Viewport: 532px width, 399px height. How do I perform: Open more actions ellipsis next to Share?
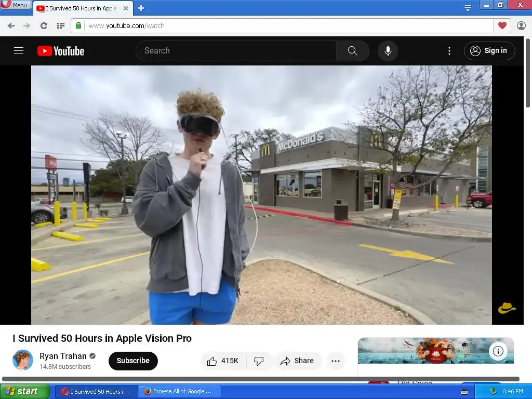click(335, 361)
